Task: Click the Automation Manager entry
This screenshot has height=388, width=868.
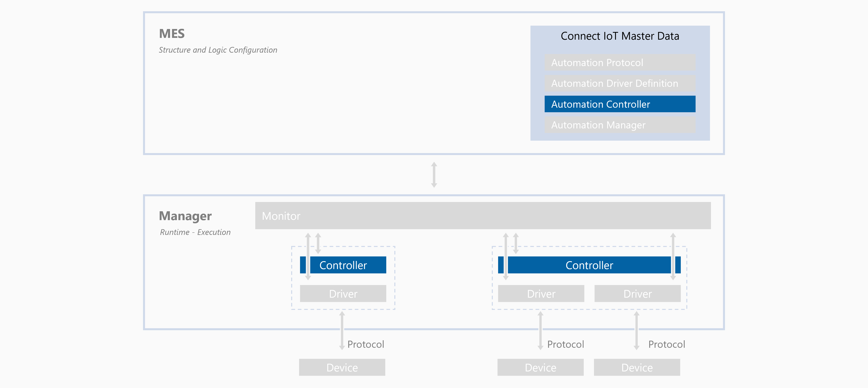Action: pos(620,125)
